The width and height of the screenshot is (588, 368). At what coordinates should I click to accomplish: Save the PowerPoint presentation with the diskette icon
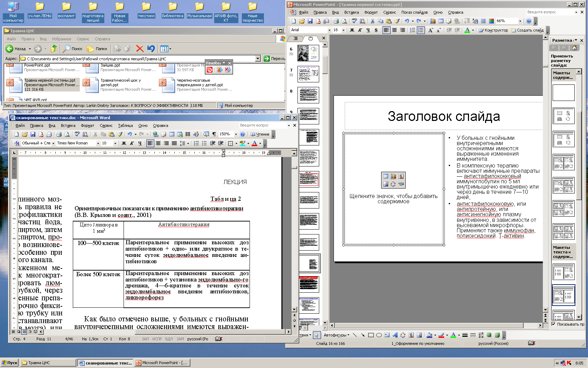[310, 21]
